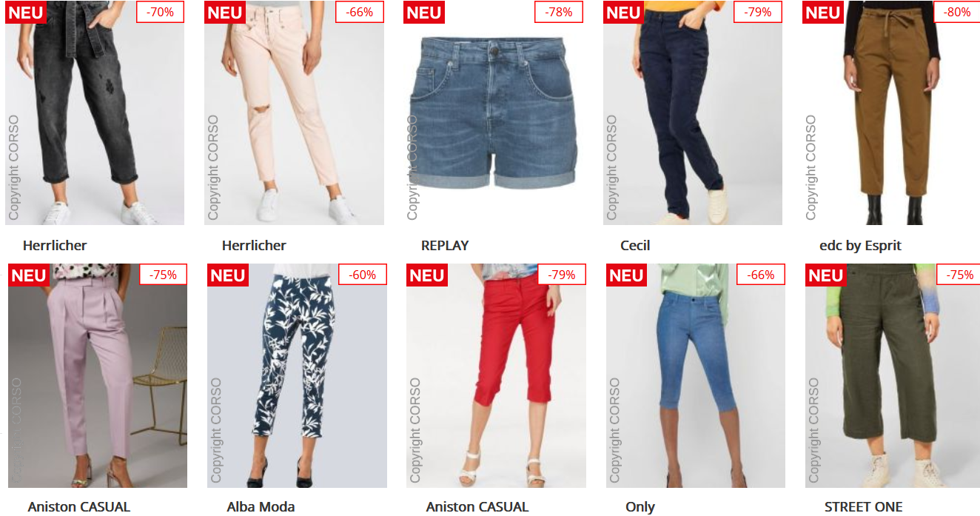Viewport: 980px width, 516px height.
Task: Open the pink ripped Herrlicher jeans image
Action: (294, 113)
